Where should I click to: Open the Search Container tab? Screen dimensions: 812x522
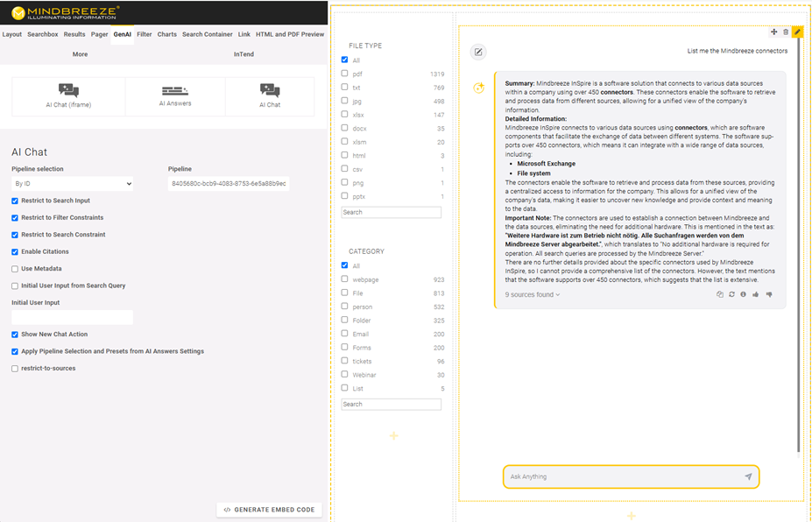(207, 35)
